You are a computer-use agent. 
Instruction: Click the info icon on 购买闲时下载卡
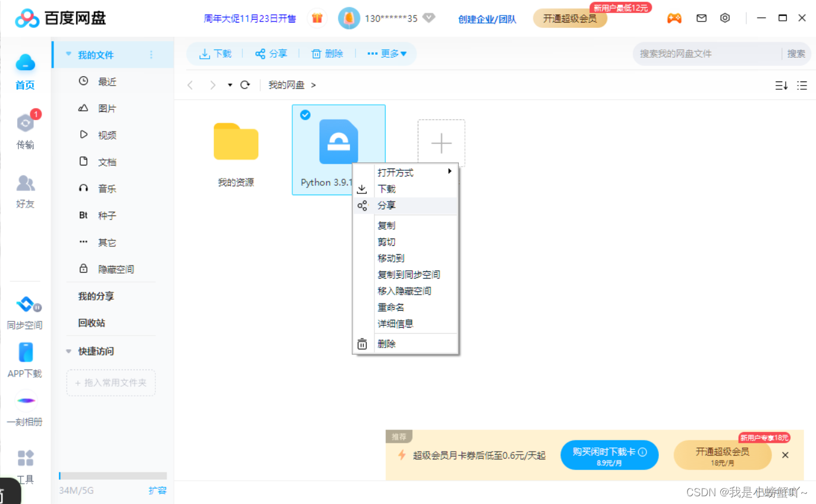coord(642,452)
